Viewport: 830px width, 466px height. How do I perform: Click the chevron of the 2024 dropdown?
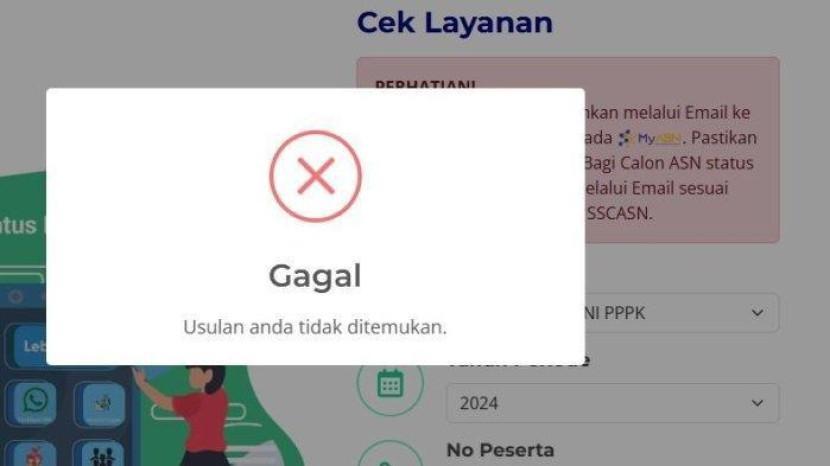coord(757,404)
